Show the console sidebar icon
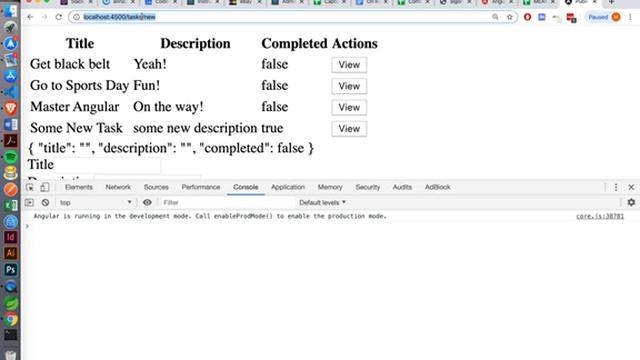 [x=29, y=202]
